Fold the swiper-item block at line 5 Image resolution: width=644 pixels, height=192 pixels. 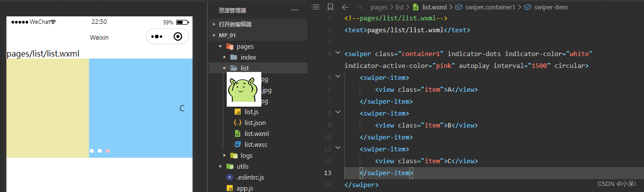pyautogui.click(x=338, y=77)
